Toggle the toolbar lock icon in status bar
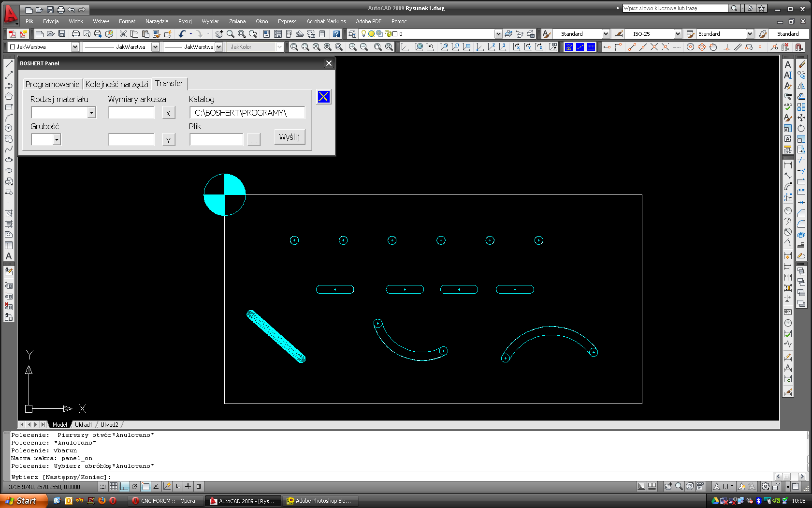Viewport: 812px width, 508px height. click(x=776, y=486)
